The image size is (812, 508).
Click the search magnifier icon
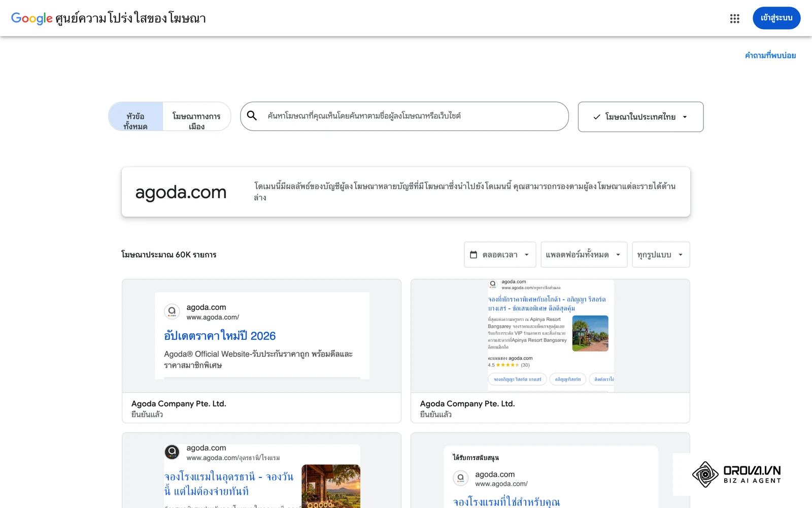coord(252,116)
